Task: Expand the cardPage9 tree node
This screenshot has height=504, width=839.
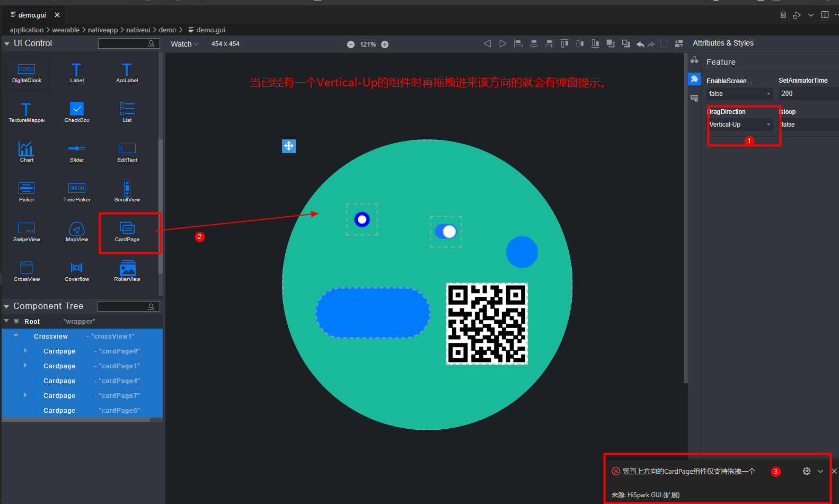Action: 25,351
